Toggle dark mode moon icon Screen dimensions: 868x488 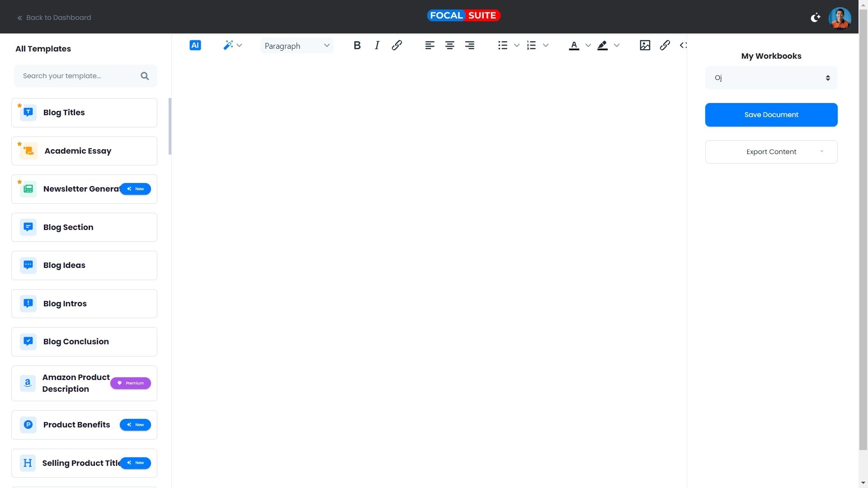pyautogui.click(x=815, y=18)
